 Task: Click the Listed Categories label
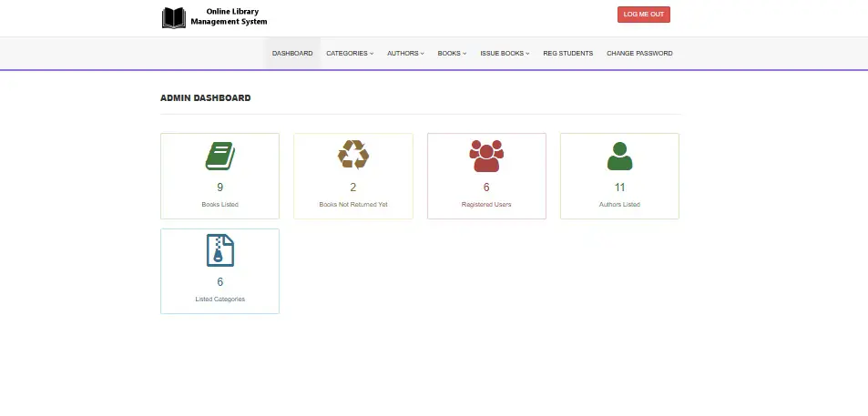[x=220, y=299]
